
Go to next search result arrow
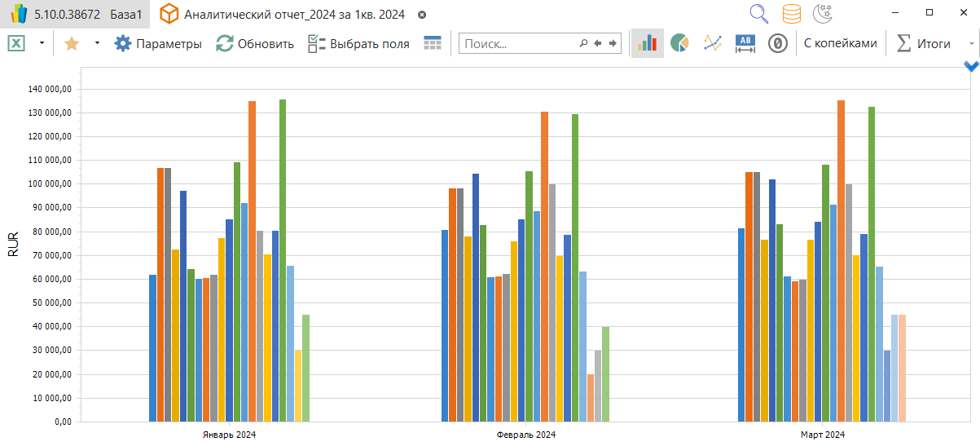coord(613,43)
